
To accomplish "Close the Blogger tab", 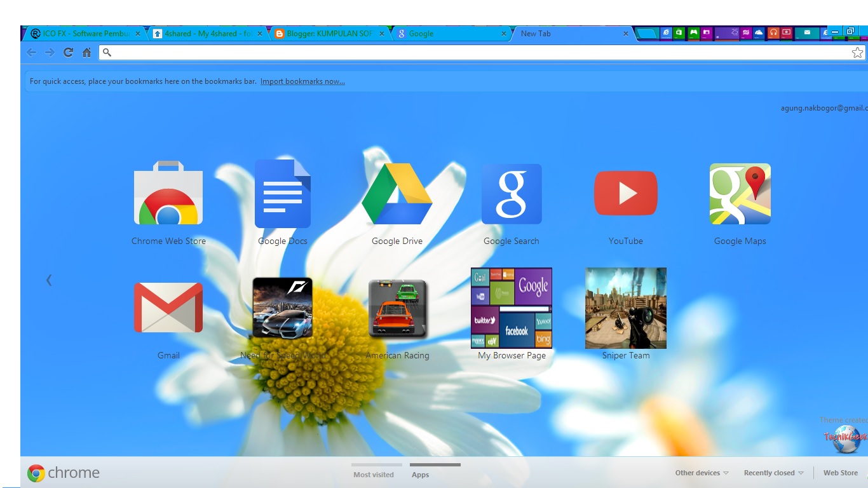I will 382,34.
